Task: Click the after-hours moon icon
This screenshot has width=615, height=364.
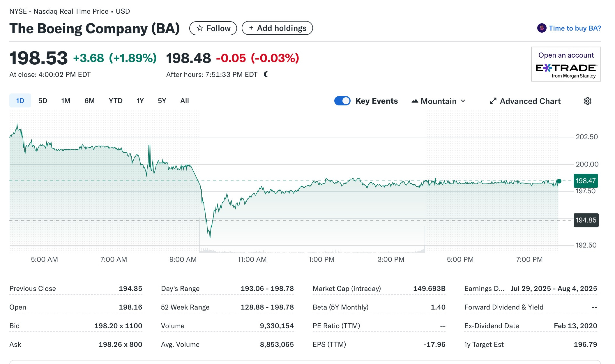Action: click(266, 75)
